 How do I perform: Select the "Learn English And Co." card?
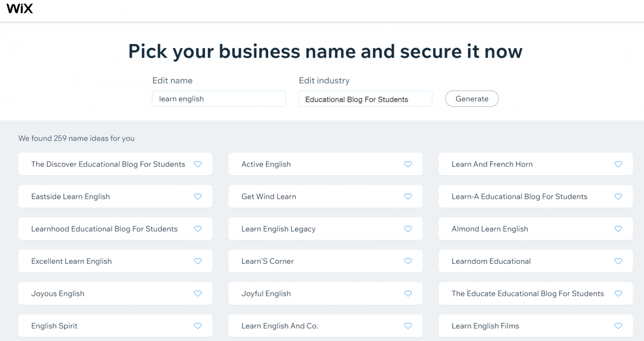(x=279, y=326)
